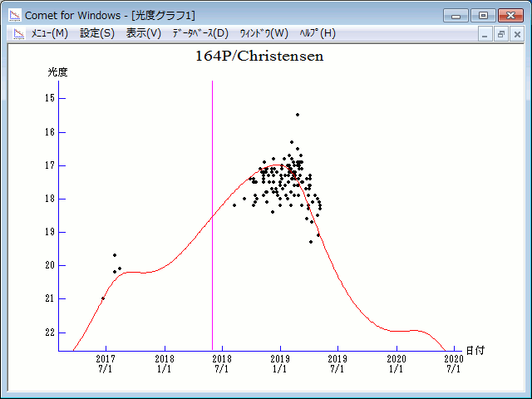Select the brightest data point near magnitude 15.5
The image size is (532, 399).
tap(297, 115)
